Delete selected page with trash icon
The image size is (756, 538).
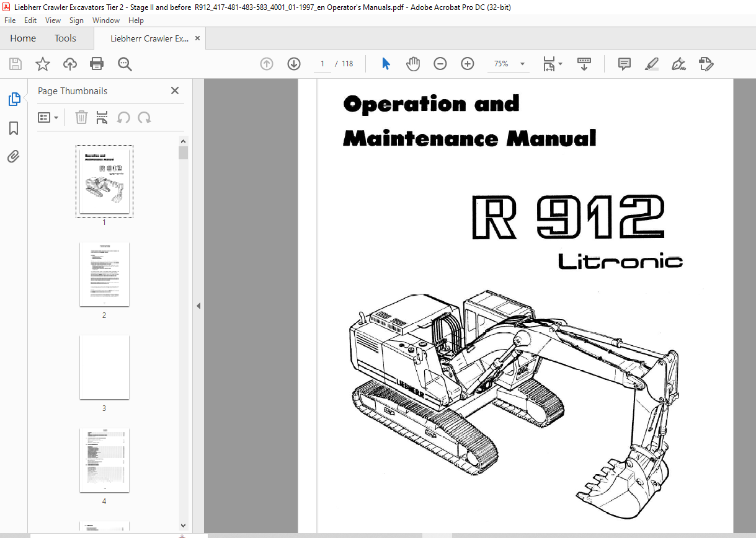81,117
